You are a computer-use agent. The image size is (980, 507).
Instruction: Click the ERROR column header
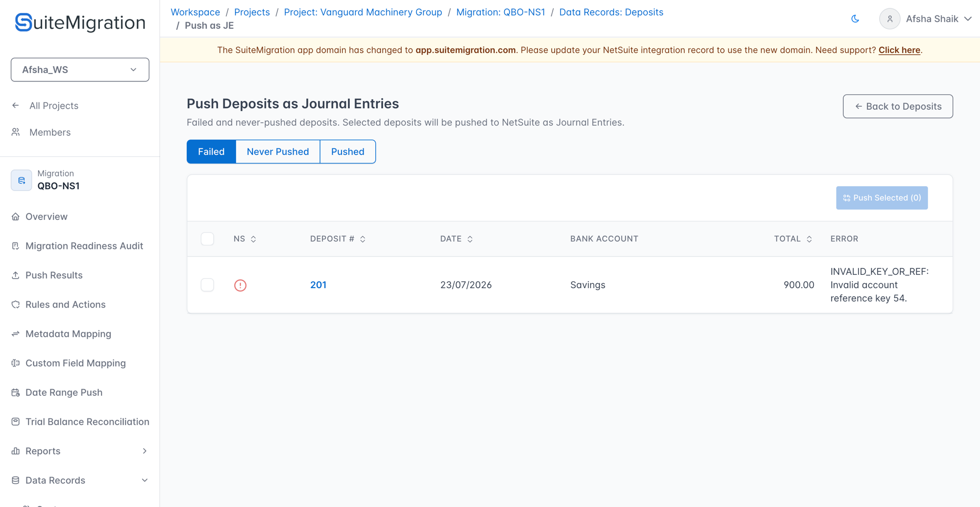click(844, 239)
